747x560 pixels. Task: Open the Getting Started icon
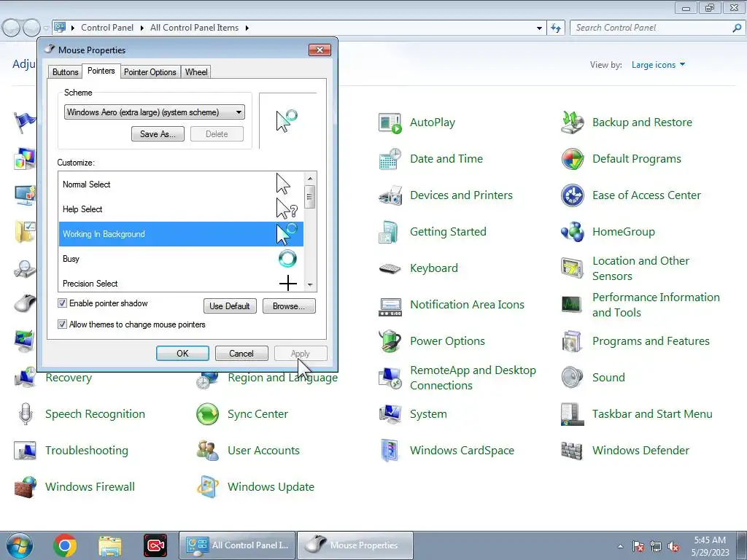coord(390,232)
